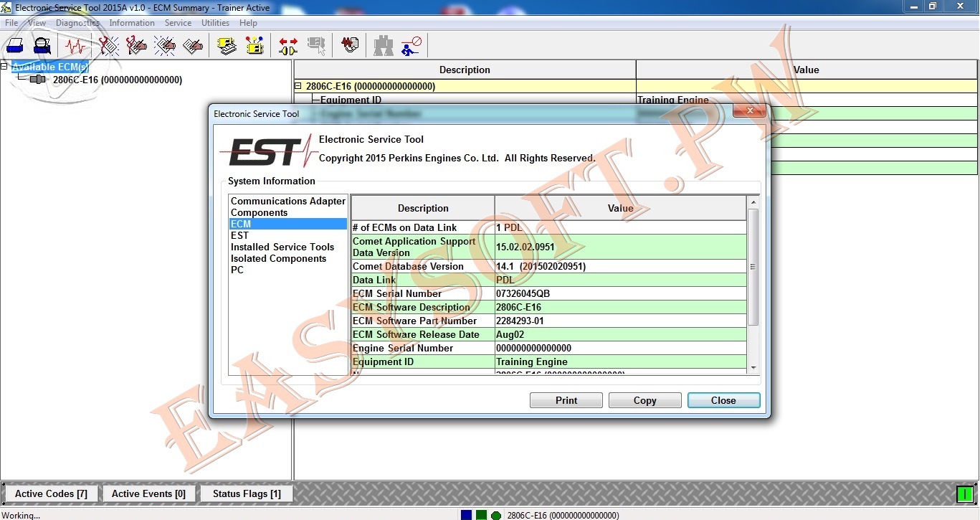The image size is (980, 520).
Task: Open the Help menu
Action: pos(248,23)
